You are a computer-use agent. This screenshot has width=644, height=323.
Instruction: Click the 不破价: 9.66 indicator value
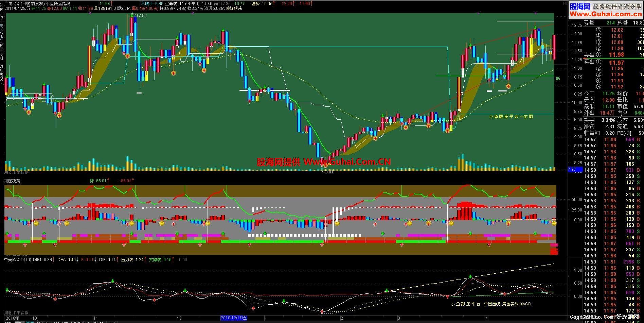(152, 3)
